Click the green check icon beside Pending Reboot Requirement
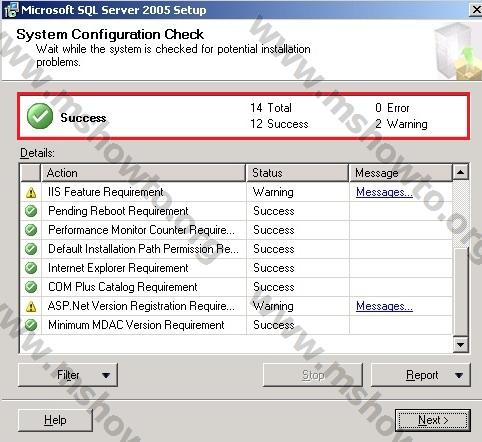This screenshot has height=442, width=482. (x=31, y=211)
